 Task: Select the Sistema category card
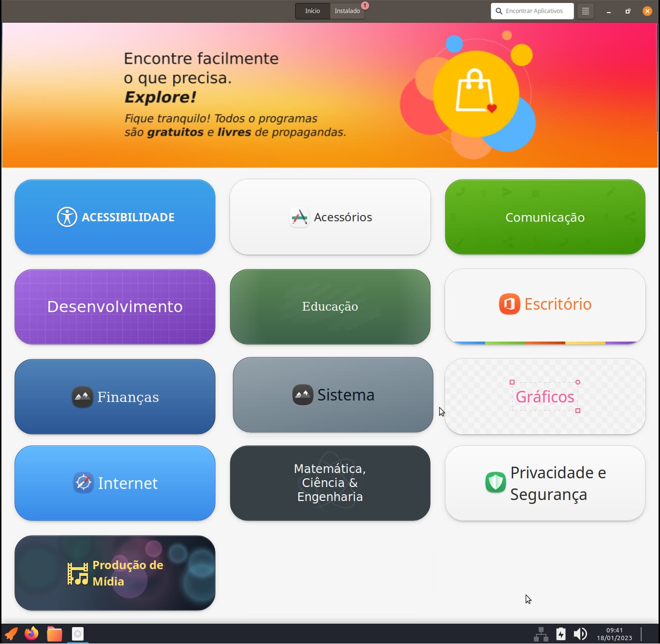coord(333,395)
